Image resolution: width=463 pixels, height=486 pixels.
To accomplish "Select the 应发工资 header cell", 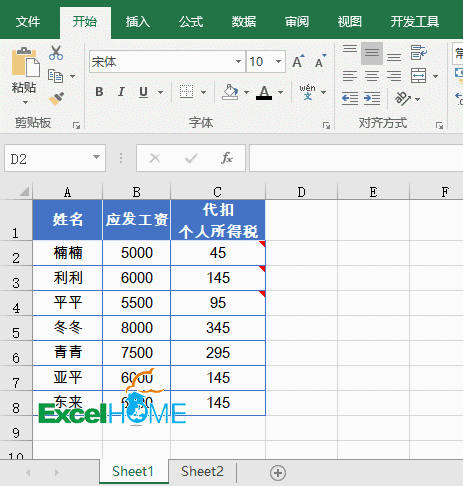I will point(137,220).
